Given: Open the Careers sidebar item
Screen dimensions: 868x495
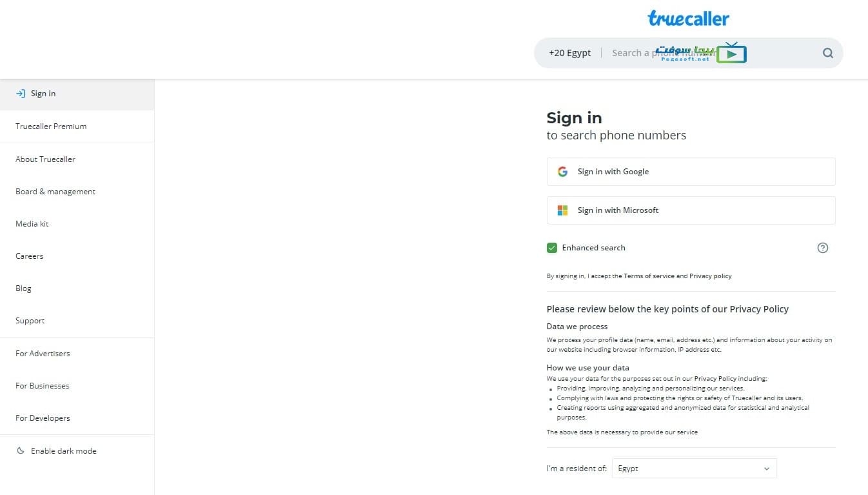Looking at the screenshot, I should [x=30, y=256].
